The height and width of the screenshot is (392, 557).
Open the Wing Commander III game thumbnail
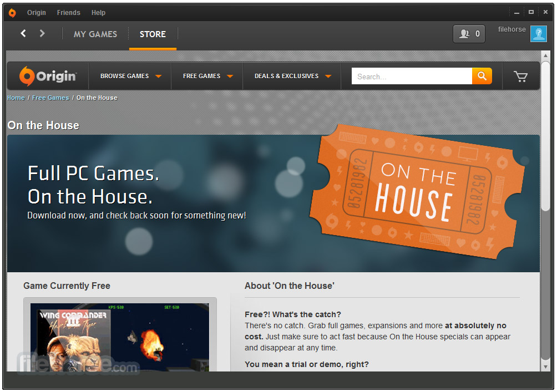(120, 337)
